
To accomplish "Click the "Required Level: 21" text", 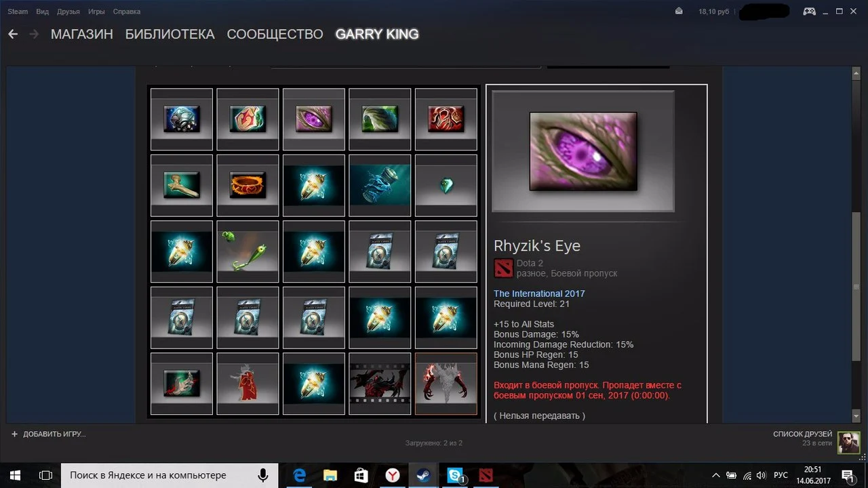I will click(x=532, y=304).
